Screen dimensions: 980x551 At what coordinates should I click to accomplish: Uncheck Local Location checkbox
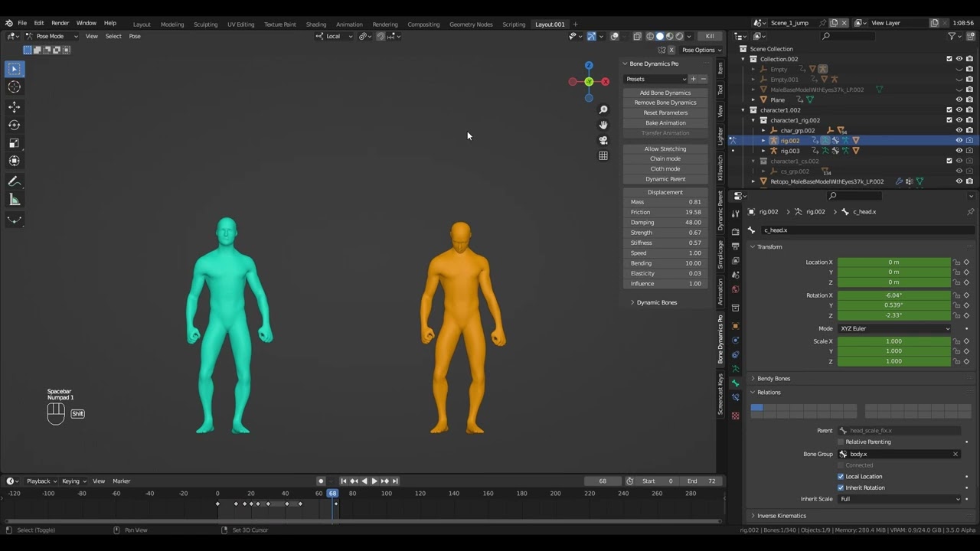[841, 477]
